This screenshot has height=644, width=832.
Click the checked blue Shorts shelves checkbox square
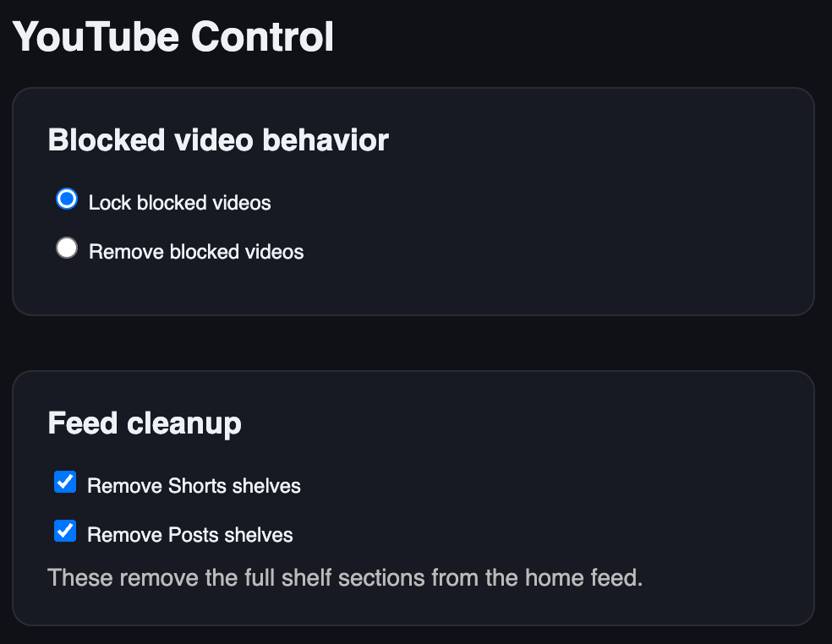click(65, 482)
